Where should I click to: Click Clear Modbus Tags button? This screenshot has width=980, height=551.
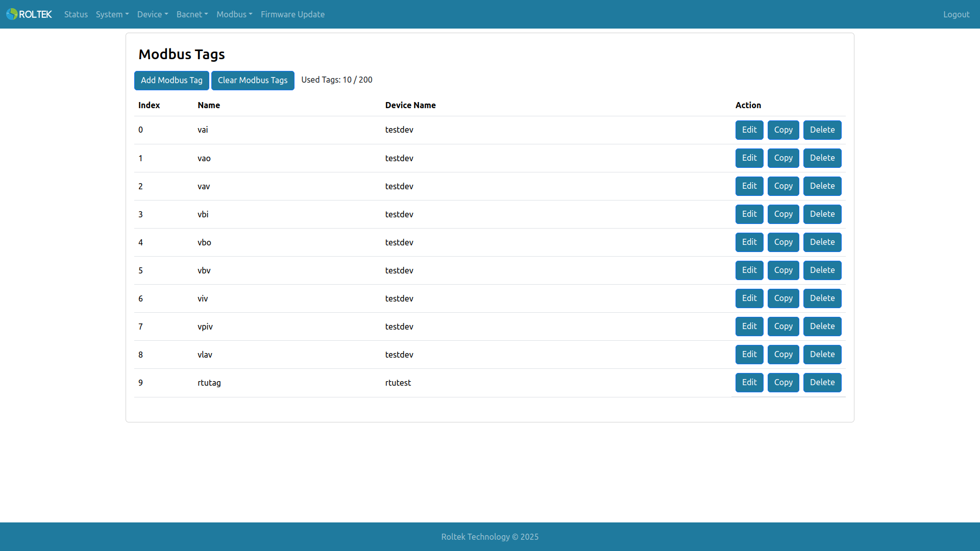(x=253, y=80)
